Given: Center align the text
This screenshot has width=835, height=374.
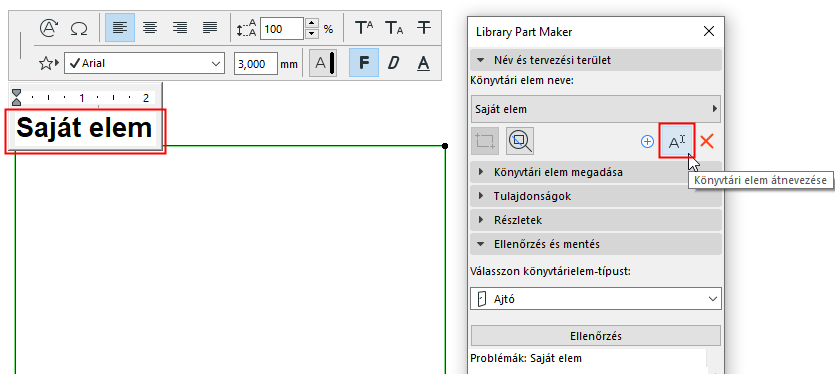Looking at the screenshot, I should (x=150, y=28).
